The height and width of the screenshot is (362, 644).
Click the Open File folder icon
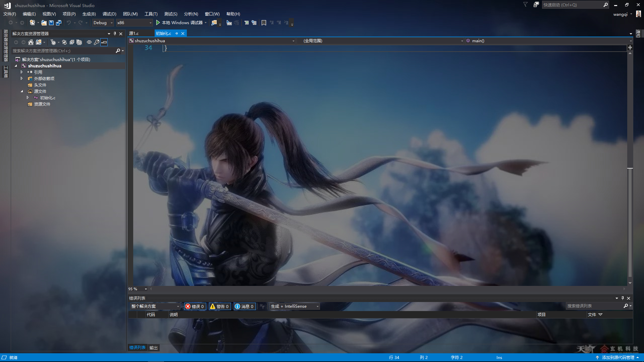pyautogui.click(x=44, y=23)
